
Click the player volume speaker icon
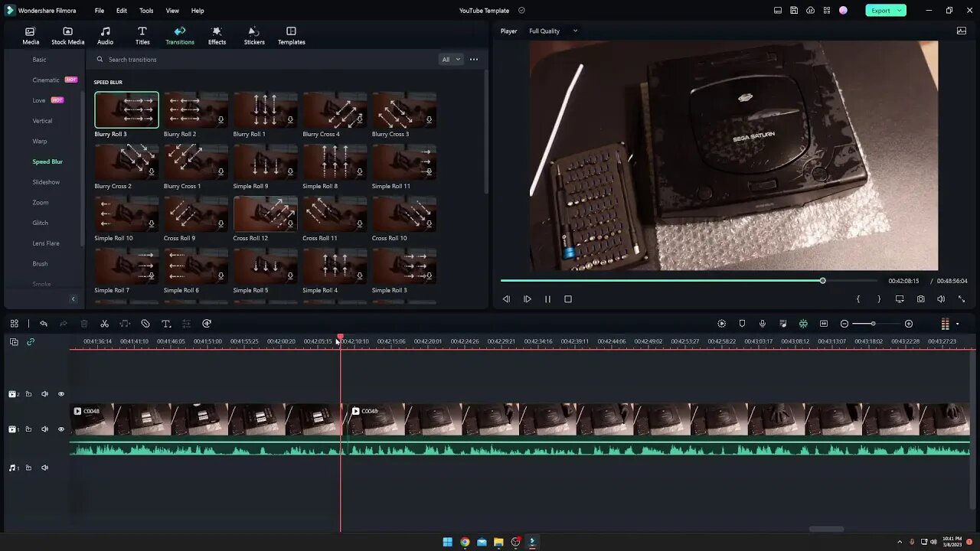tap(941, 299)
